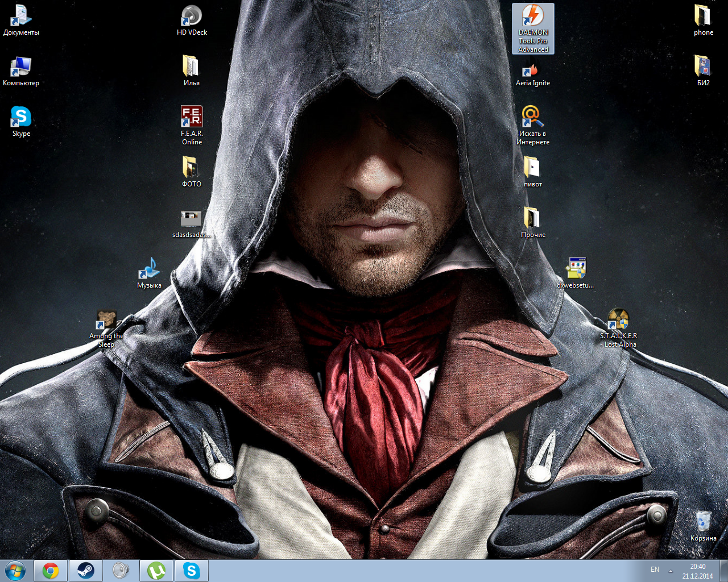
Task: Open the Корзина recycle bin
Action: pos(704,526)
